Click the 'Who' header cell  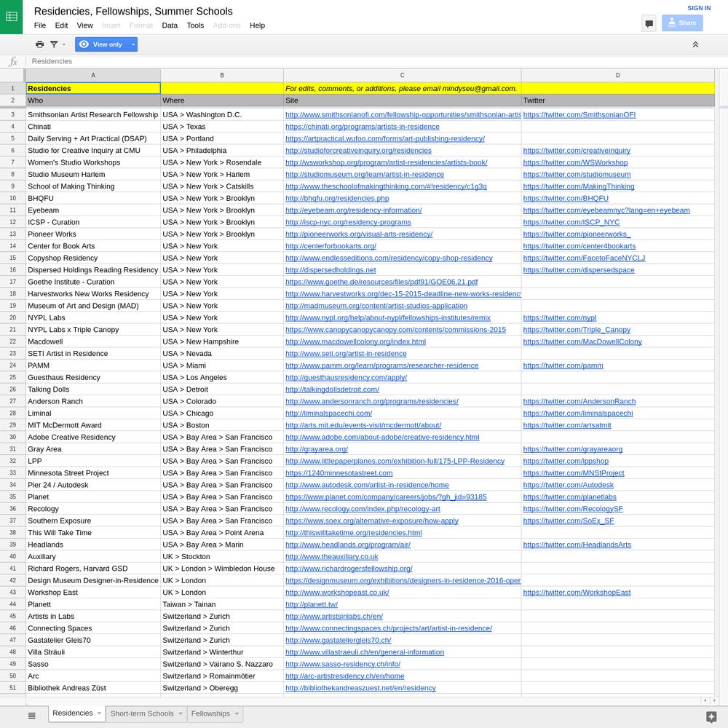[x=93, y=100]
